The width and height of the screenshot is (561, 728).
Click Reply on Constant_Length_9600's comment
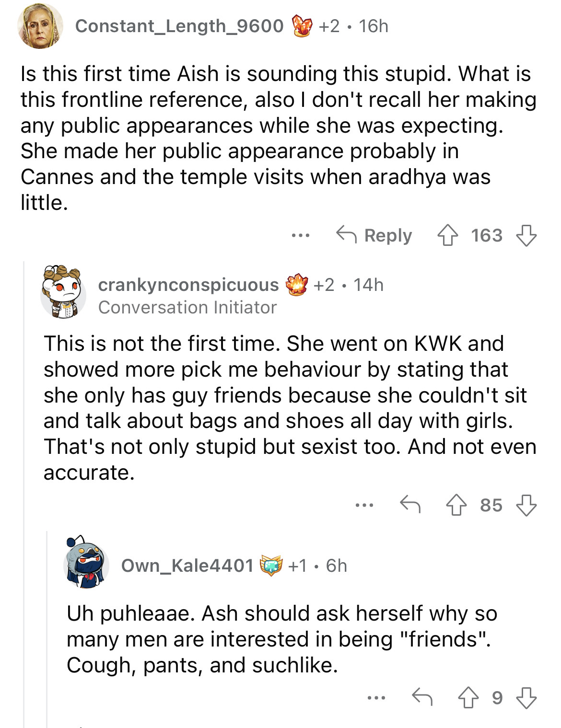pos(374,235)
